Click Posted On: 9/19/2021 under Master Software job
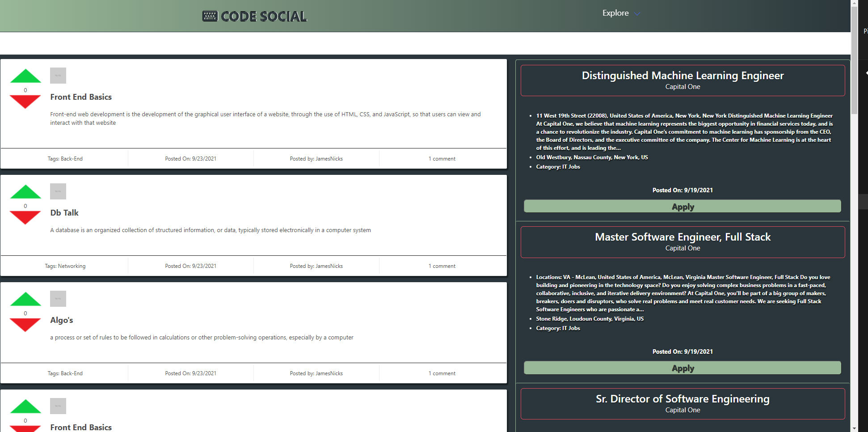Screen dimensions: 868x432 pyautogui.click(x=683, y=352)
